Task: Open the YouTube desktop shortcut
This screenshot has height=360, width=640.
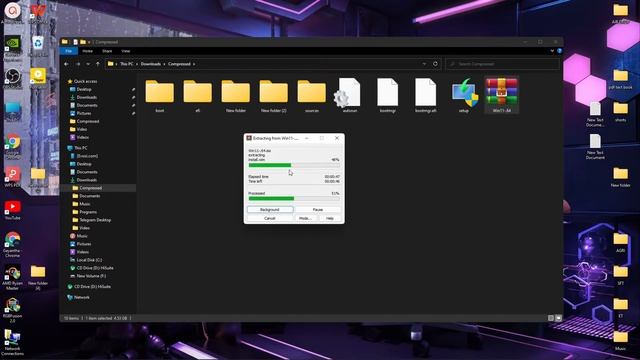Action: coord(13,207)
